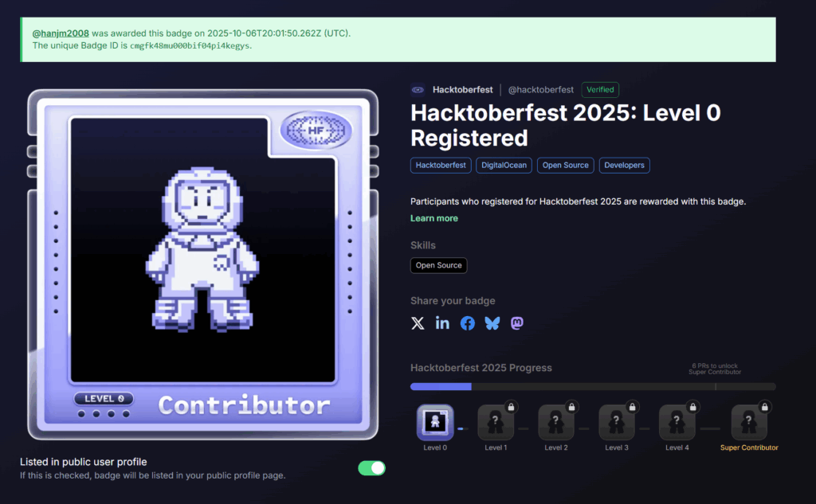
Task: Click the large Contributor badge card image
Action: point(203,264)
